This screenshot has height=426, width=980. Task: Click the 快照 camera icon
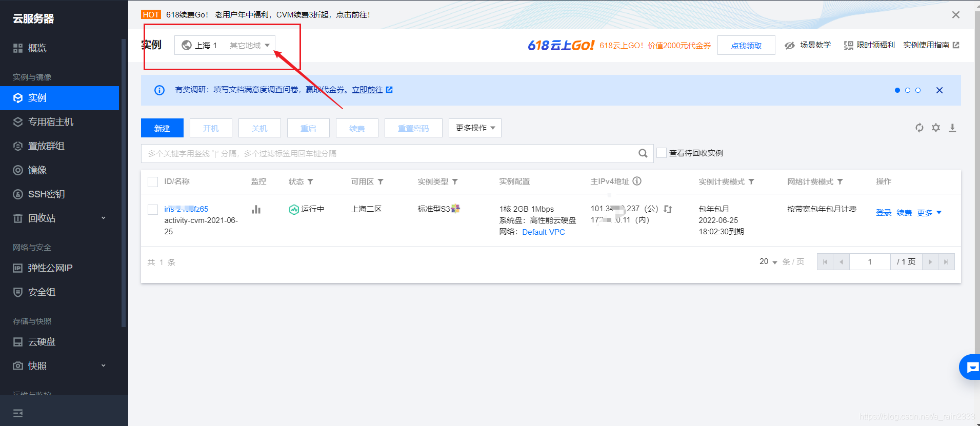pyautogui.click(x=18, y=366)
